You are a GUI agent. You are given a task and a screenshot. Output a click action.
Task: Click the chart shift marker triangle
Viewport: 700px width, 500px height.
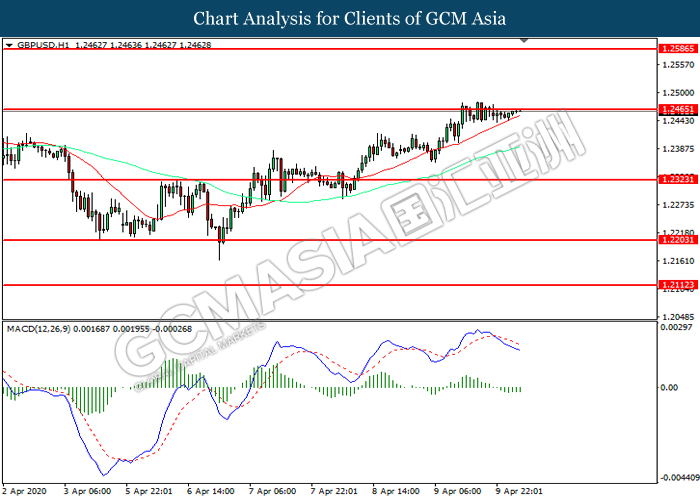point(524,41)
